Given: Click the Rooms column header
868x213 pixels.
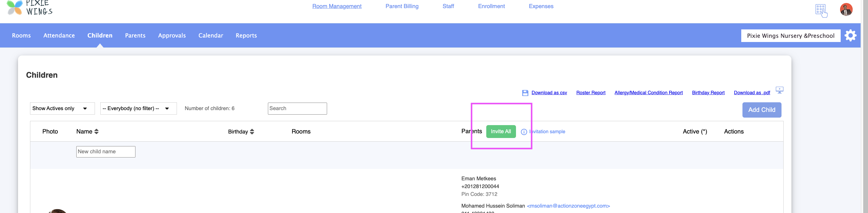Looking at the screenshot, I should (x=301, y=132).
